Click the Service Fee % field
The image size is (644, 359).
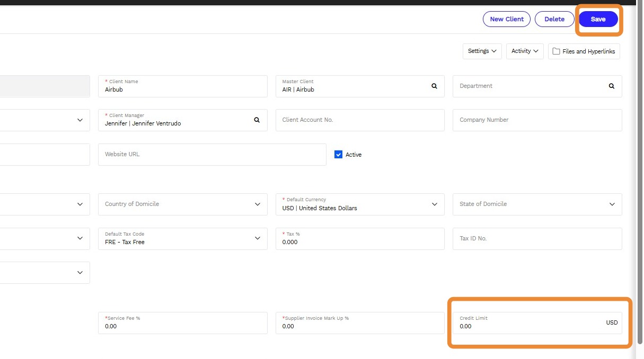click(183, 323)
